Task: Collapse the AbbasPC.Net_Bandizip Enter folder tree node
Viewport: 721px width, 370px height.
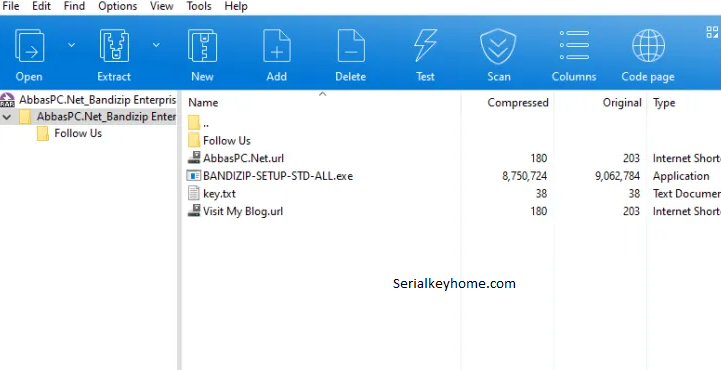Action: click(6, 117)
